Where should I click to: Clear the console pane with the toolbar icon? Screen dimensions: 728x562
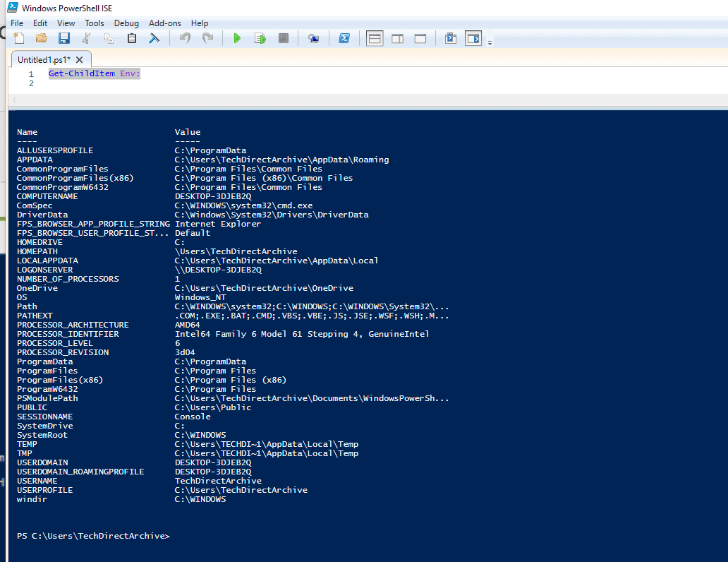pos(154,38)
